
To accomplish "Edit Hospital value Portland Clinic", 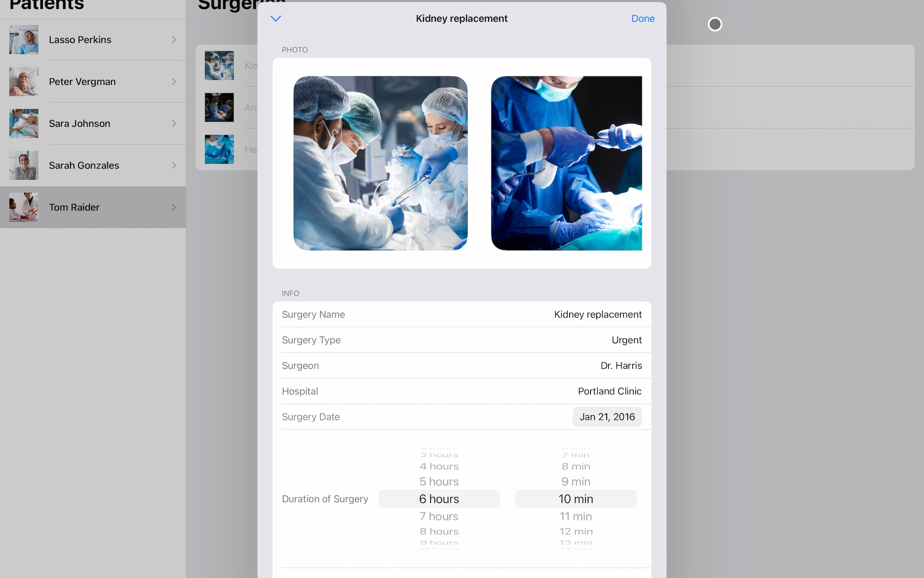I will (609, 391).
